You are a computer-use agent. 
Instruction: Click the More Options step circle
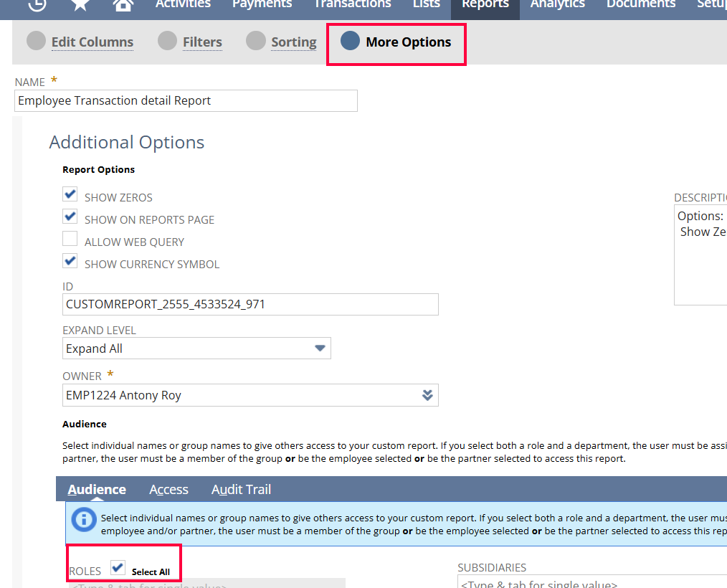350,41
